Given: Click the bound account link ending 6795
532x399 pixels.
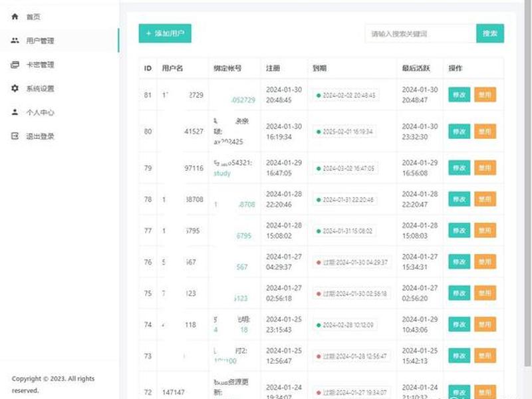Looking at the screenshot, I should click(x=244, y=235).
